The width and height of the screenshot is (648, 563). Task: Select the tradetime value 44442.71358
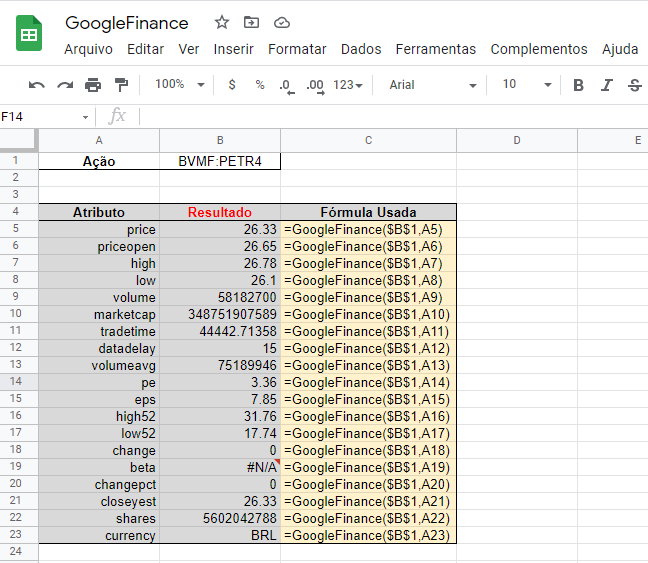click(x=220, y=332)
